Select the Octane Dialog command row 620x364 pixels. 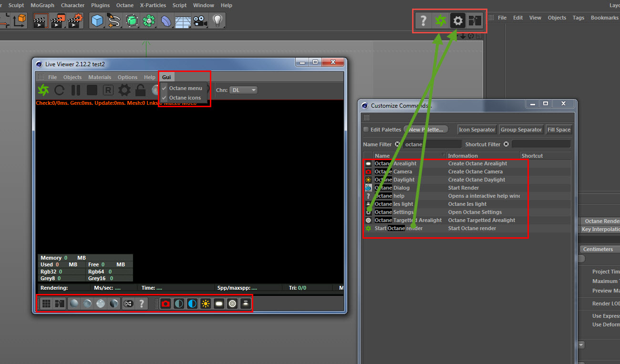[467, 188]
